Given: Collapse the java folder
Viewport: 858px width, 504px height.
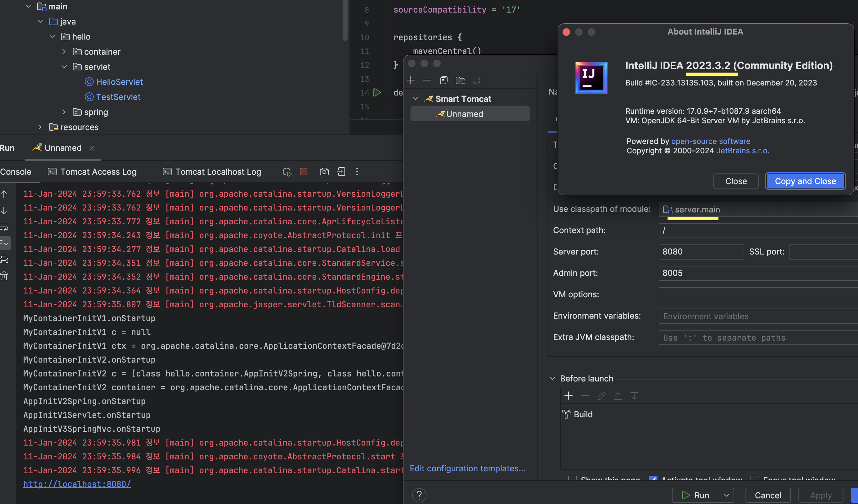Looking at the screenshot, I should 40,21.
